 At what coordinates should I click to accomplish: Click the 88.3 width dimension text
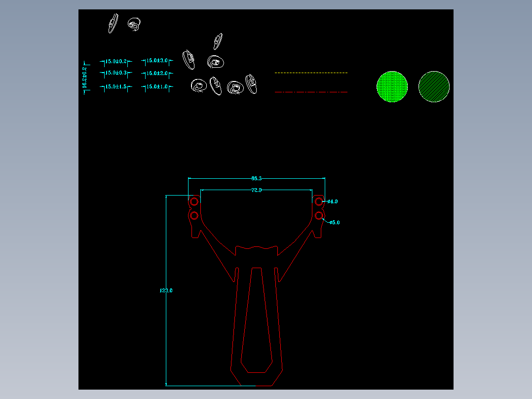[257, 178]
